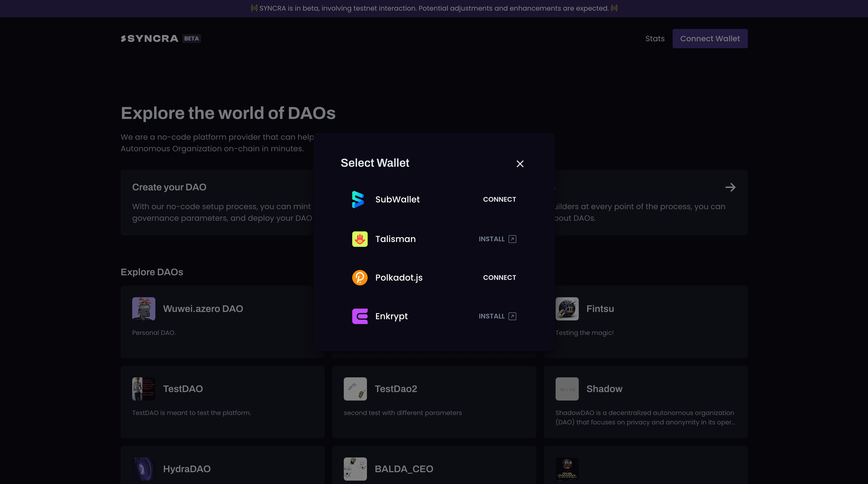Open the BALDA_CEO title

[404, 469]
